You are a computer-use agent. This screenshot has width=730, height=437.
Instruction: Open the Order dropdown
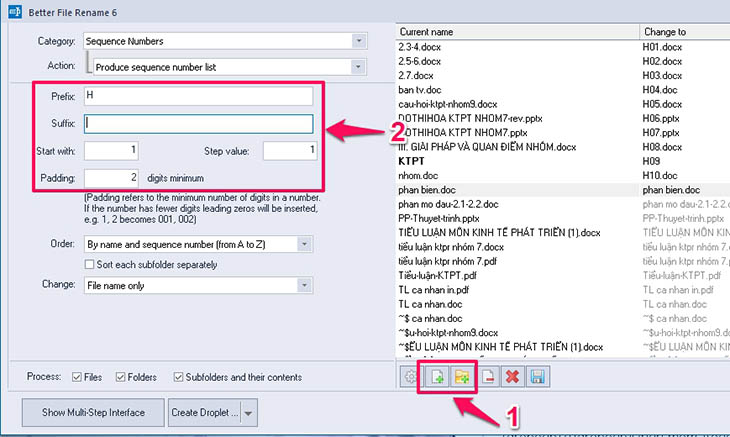coord(304,244)
